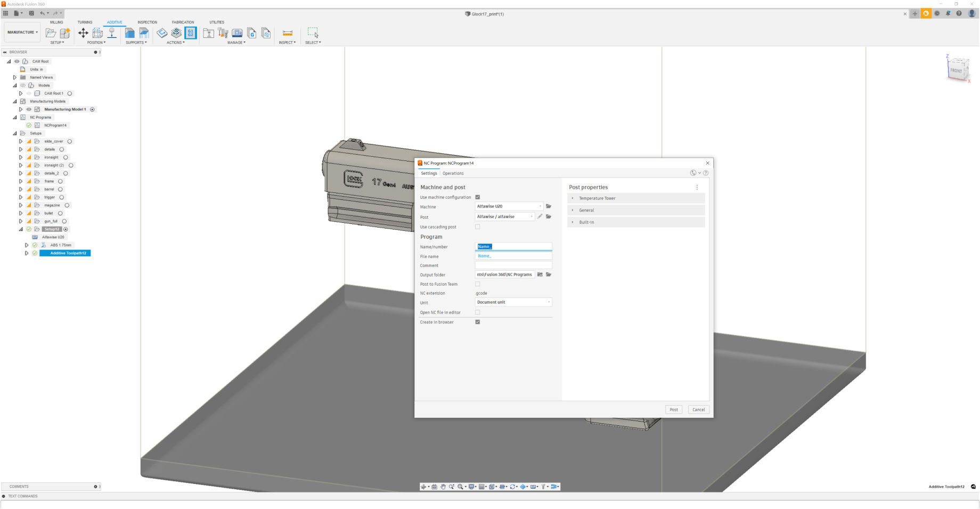Select NCProgram14 in browser tree

point(55,125)
